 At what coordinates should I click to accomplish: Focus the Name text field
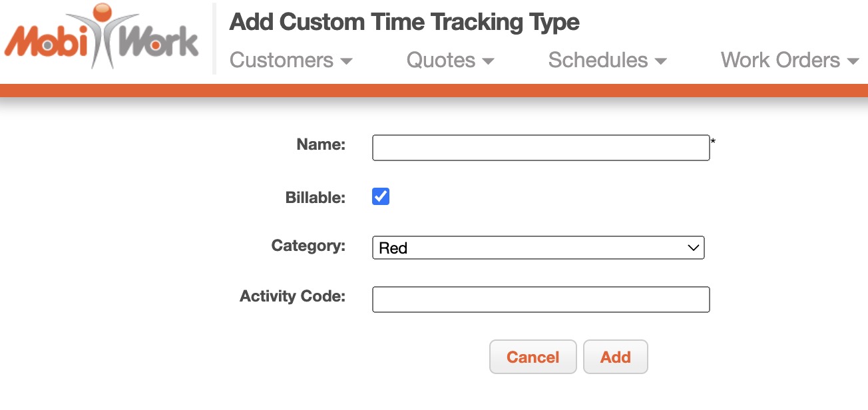(541, 148)
